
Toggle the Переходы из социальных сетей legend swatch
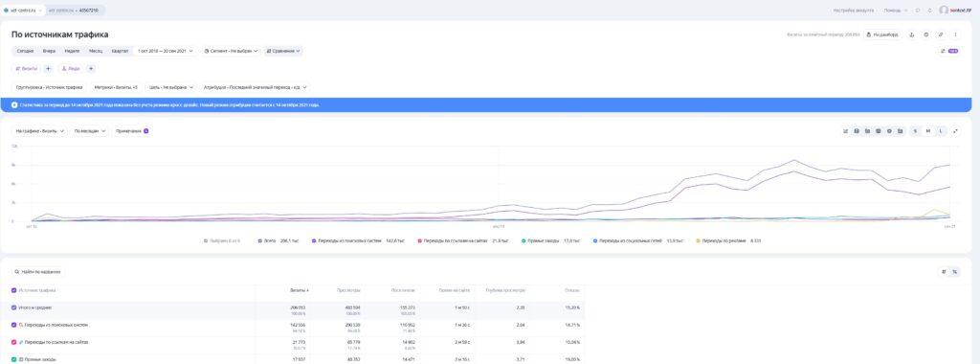click(x=595, y=240)
